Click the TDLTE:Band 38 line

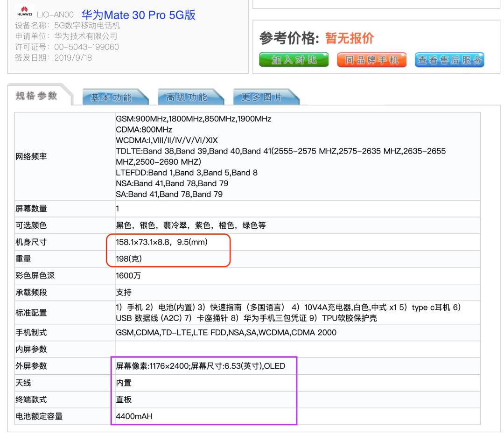pyautogui.click(x=280, y=156)
